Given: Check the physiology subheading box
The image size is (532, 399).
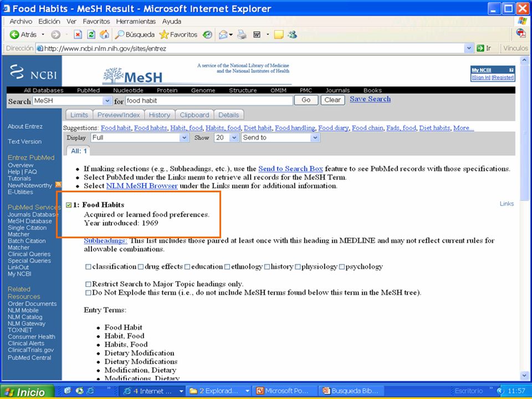Looking at the screenshot, I should click(x=298, y=267).
